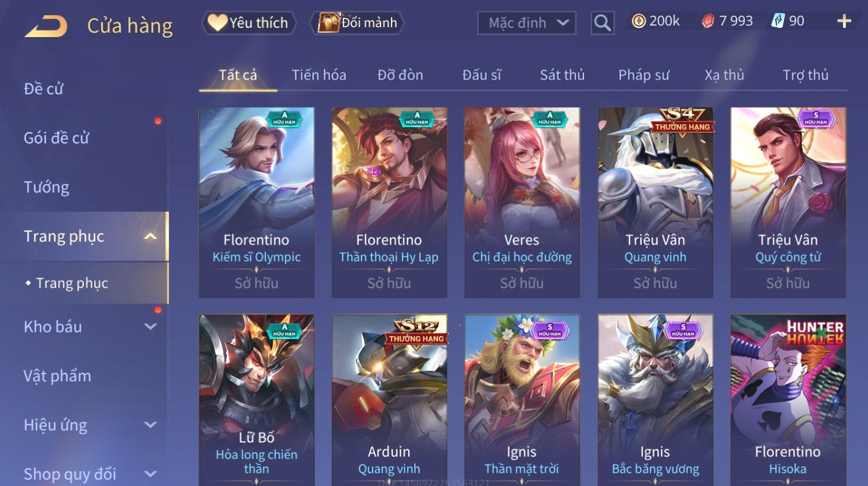
Task: Open Tướng in the sidebar
Action: click(46, 187)
